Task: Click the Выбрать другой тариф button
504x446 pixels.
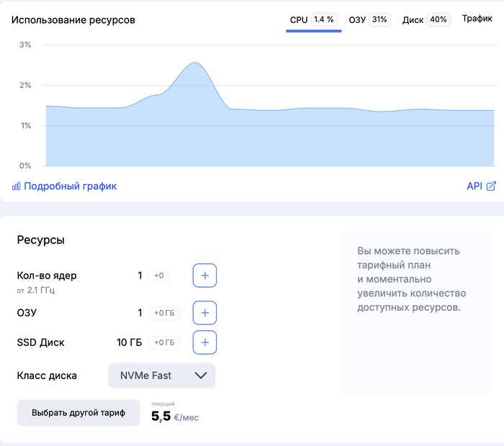Action: [x=78, y=413]
